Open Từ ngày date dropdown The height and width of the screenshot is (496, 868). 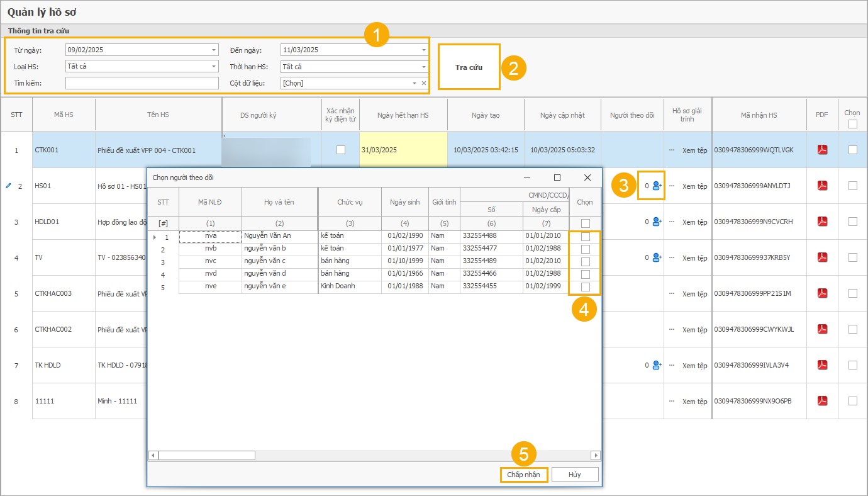[x=213, y=50]
